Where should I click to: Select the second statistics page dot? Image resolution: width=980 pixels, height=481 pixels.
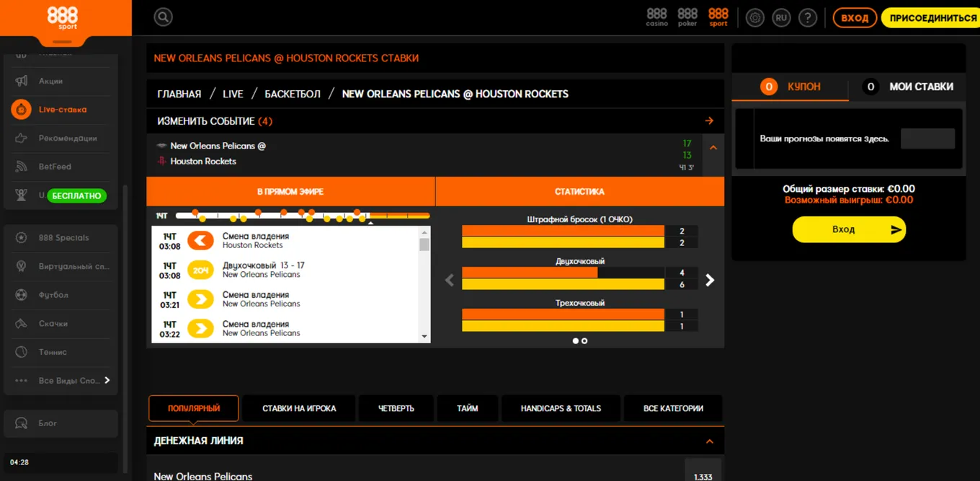[584, 341]
